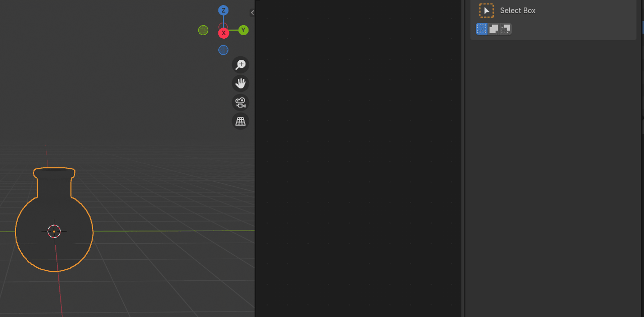The width and height of the screenshot is (644, 317).
Task: Click the unlabeled negative Z gizmo circle
Action: (x=223, y=50)
